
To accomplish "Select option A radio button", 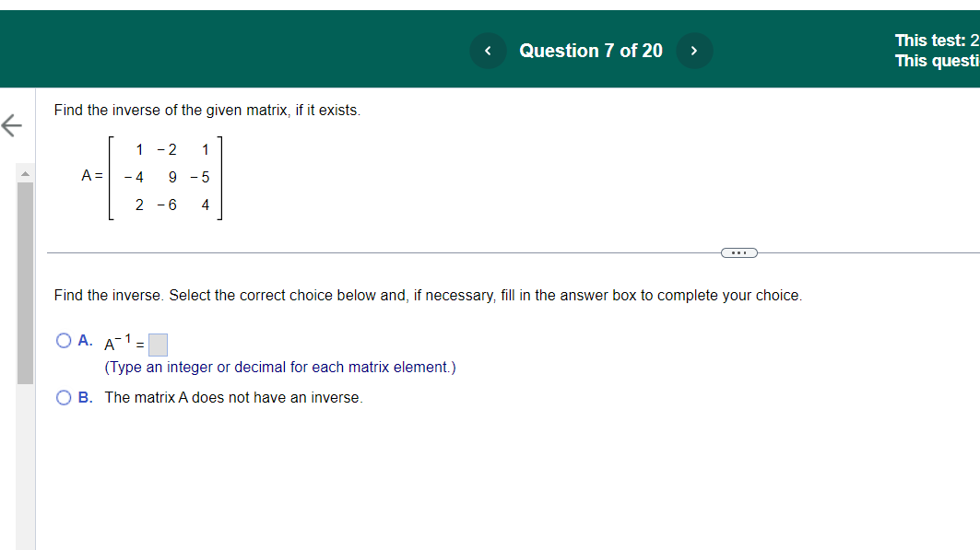I will tap(64, 340).
